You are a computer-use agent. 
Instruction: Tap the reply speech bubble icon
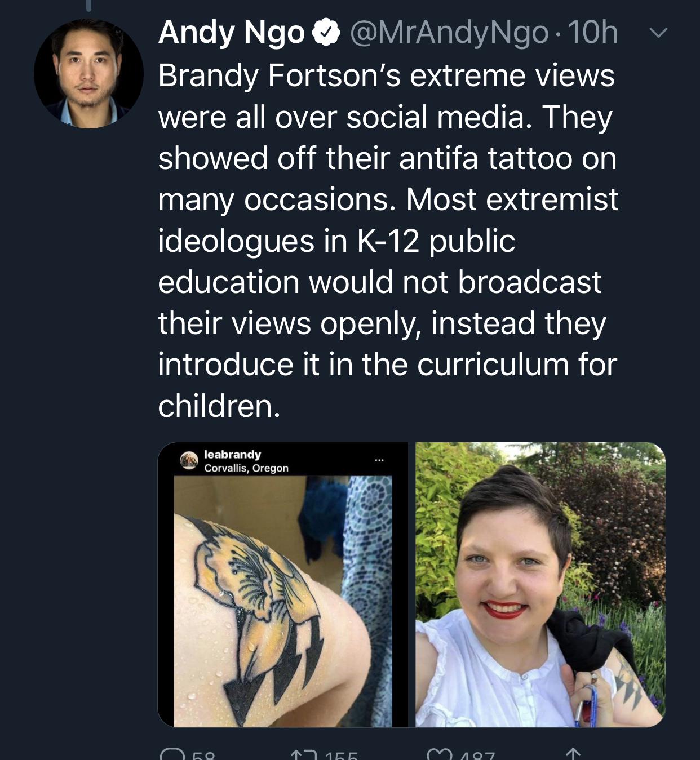click(x=172, y=754)
